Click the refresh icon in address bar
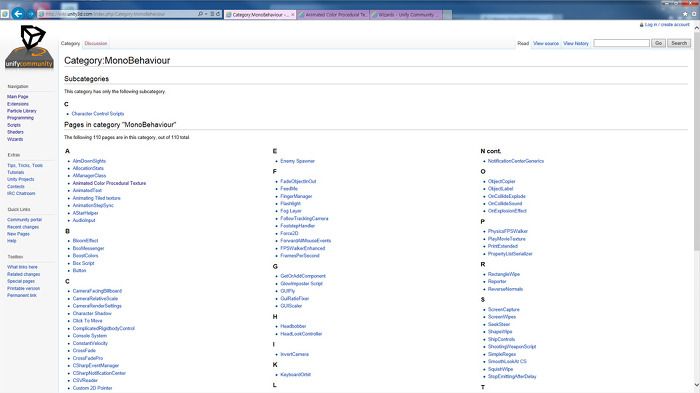Screen dimensions: 700x393 [x=218, y=14]
